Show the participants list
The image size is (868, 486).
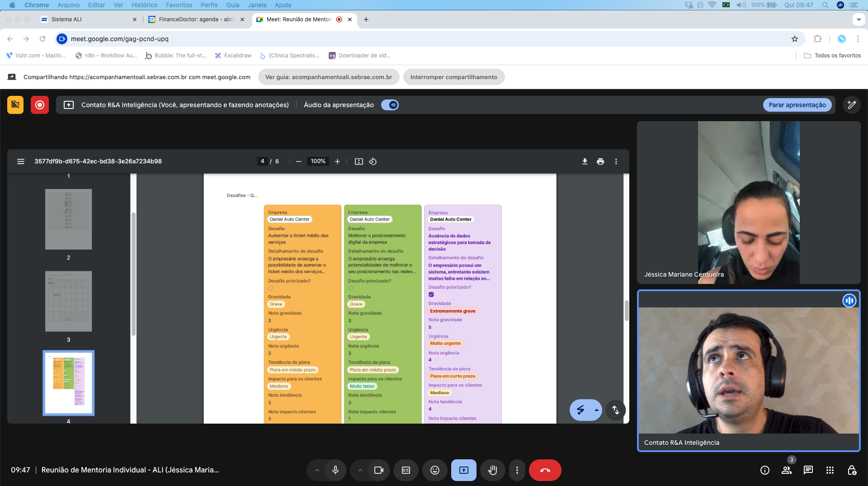click(x=787, y=470)
